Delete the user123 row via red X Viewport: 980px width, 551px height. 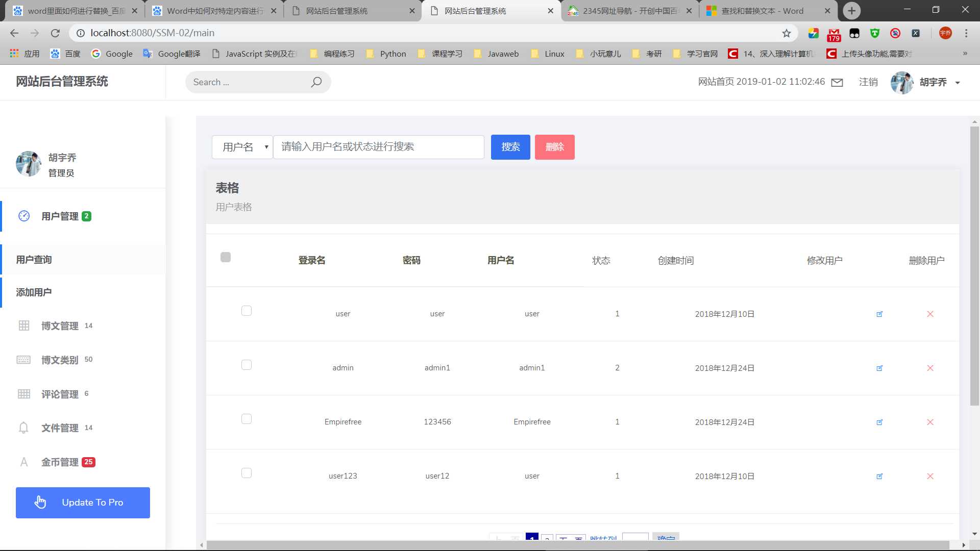930,476
